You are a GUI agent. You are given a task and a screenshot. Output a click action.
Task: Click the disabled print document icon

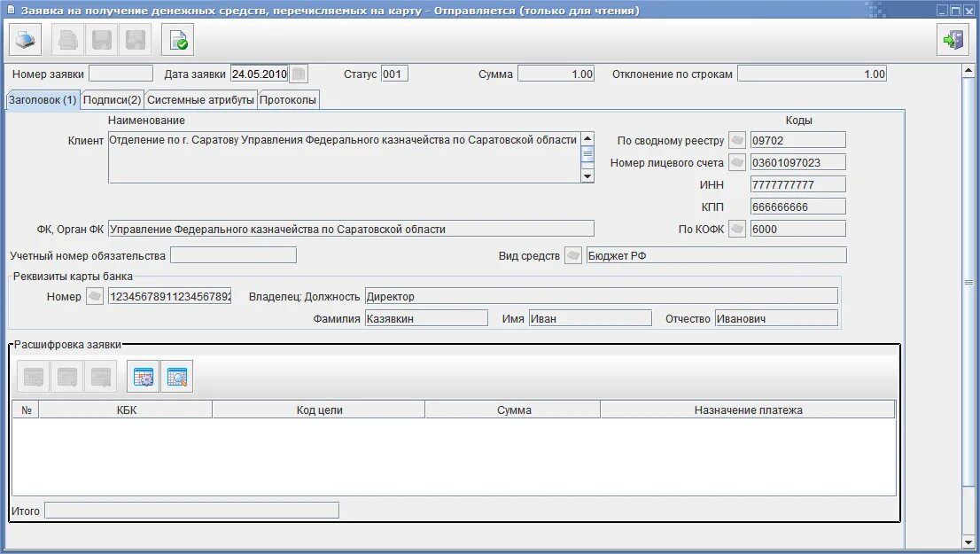68,40
